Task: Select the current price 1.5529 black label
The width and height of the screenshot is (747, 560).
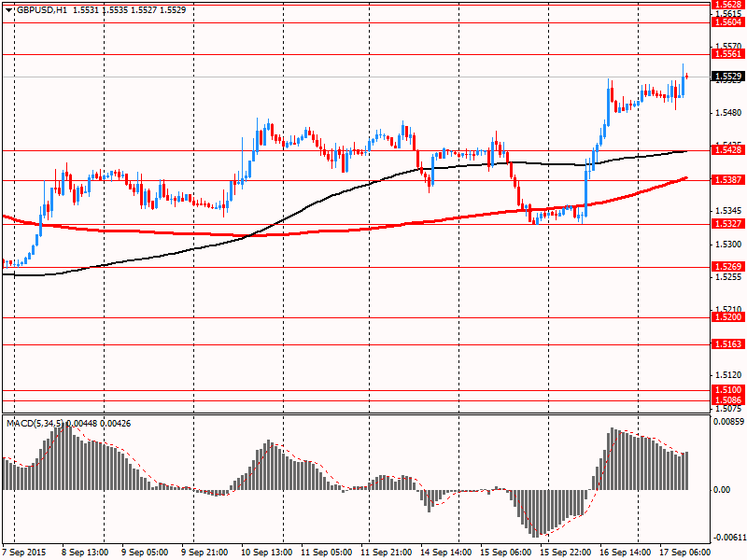Action: pyautogui.click(x=727, y=77)
